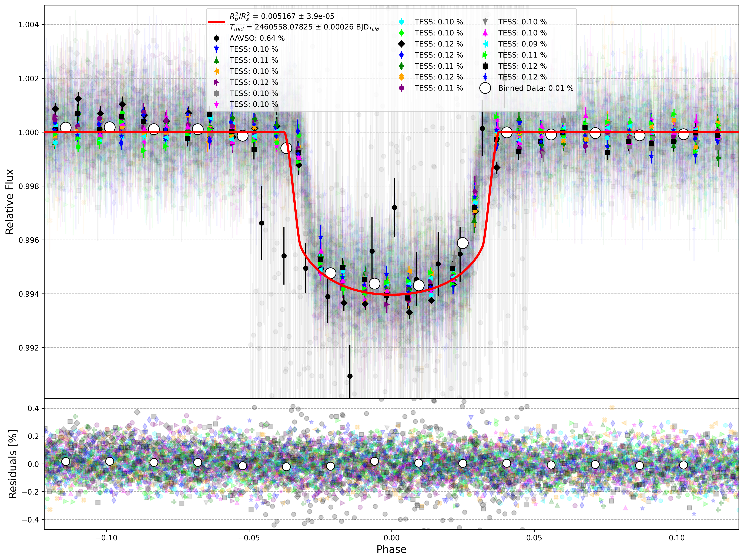This screenshot has height=560, width=744.
Task: Select the lime marker in the legend's middle column
Action: coord(401,33)
